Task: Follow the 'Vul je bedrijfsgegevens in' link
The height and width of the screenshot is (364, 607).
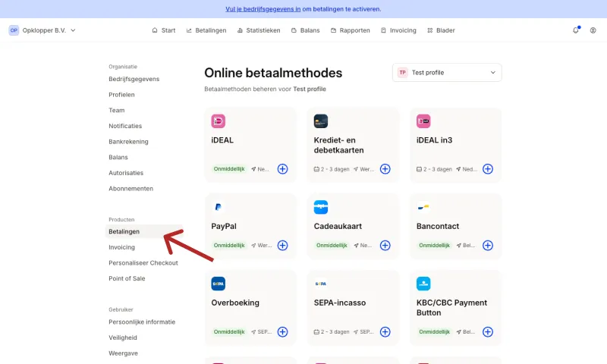Action: click(263, 9)
